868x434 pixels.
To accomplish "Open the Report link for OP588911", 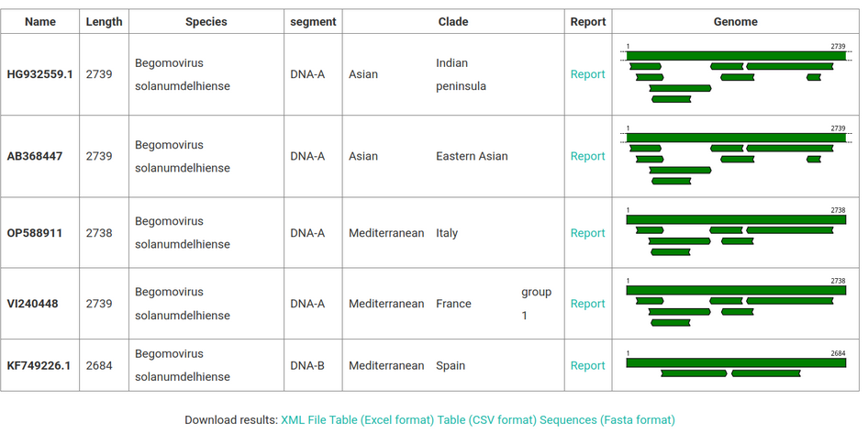I will (x=587, y=233).
